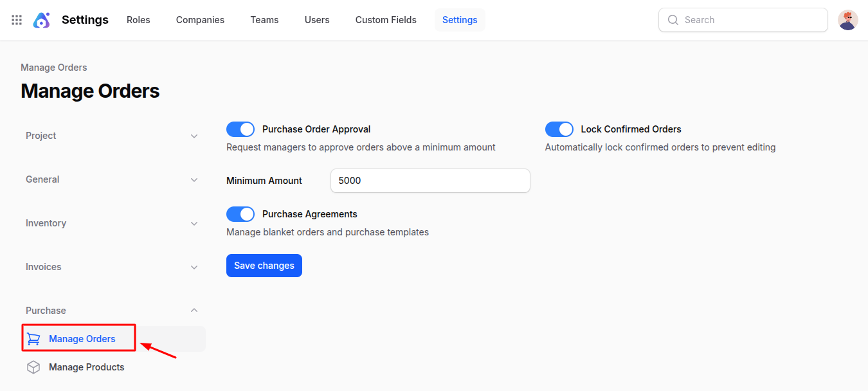Disable Purchase Order Approval

click(240, 129)
